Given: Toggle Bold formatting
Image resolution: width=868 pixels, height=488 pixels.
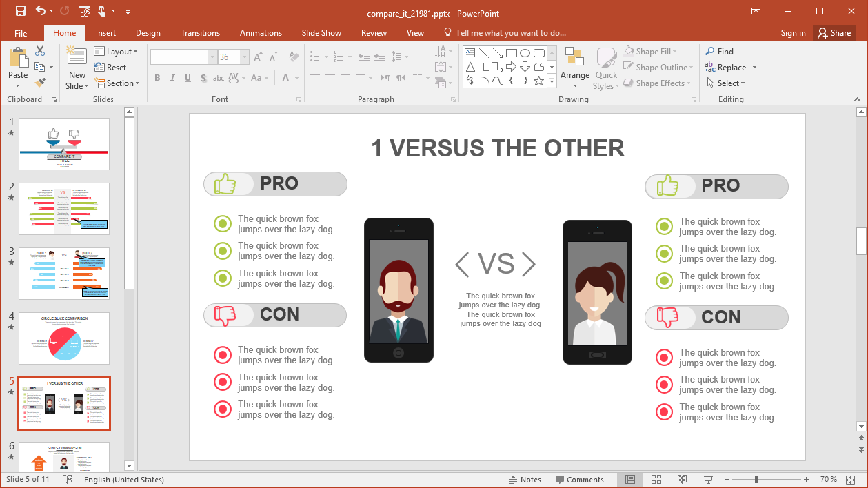Looking at the screenshot, I should [157, 78].
